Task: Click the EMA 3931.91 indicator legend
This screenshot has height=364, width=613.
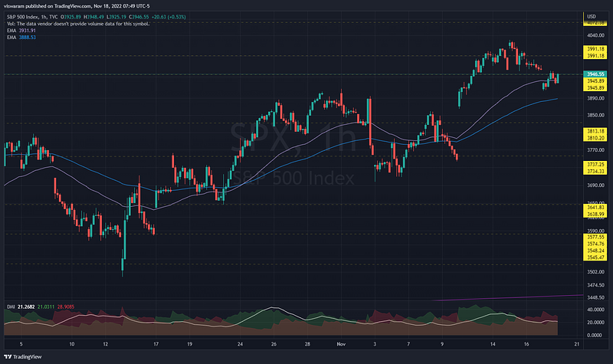Action: click(x=21, y=31)
